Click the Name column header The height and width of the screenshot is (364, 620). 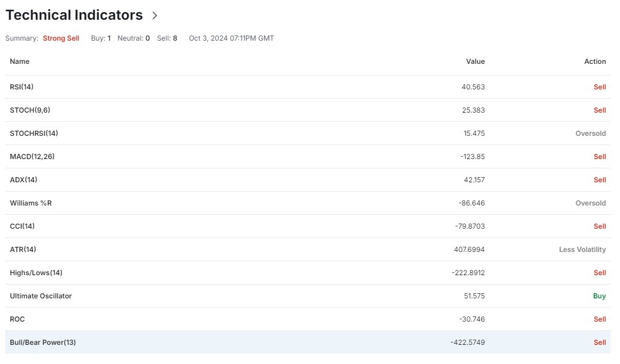point(20,62)
